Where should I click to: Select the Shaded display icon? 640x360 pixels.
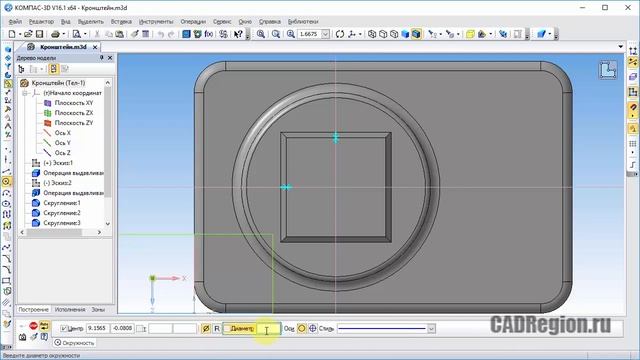[x=405, y=34]
